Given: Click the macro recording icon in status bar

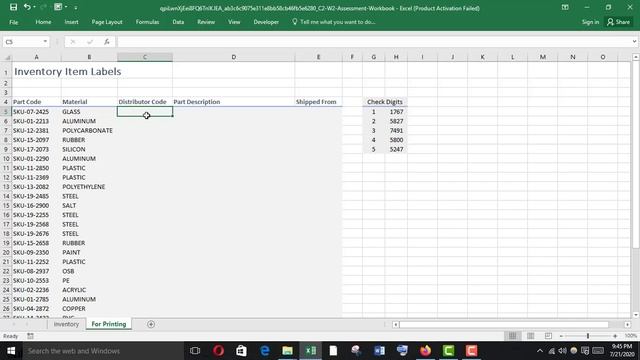Looking at the screenshot, I should point(30,336).
